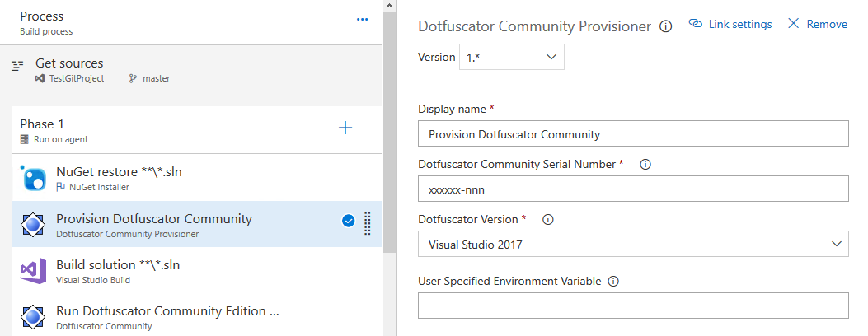The width and height of the screenshot is (868, 336).
Task: Open the Process ellipsis more options menu
Action: 362,20
